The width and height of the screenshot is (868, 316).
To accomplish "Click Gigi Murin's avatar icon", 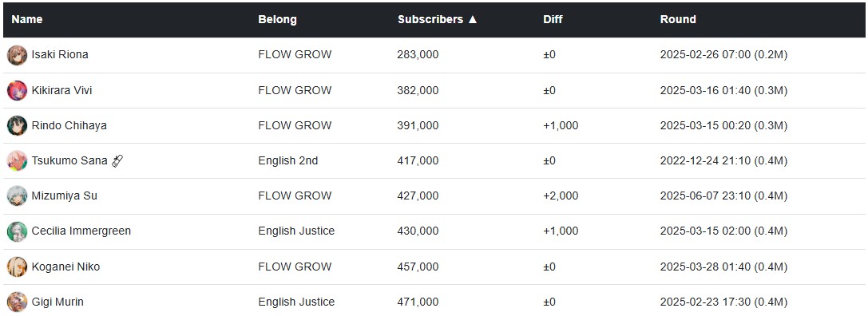I will (x=17, y=302).
